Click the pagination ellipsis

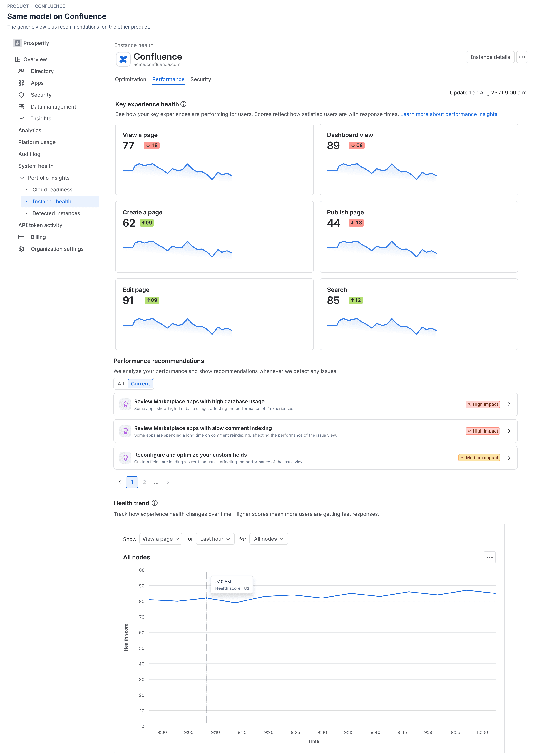pyautogui.click(x=156, y=483)
